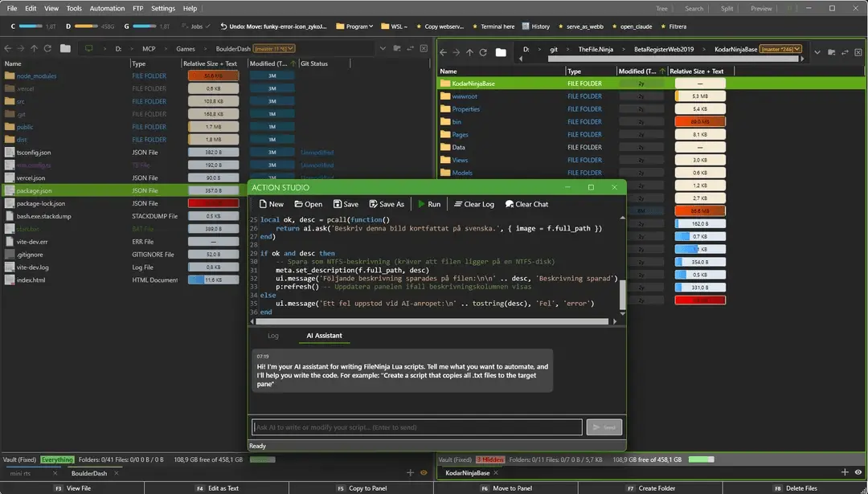Create a new script in Action Studio
The image size is (868, 494).
[272, 204]
